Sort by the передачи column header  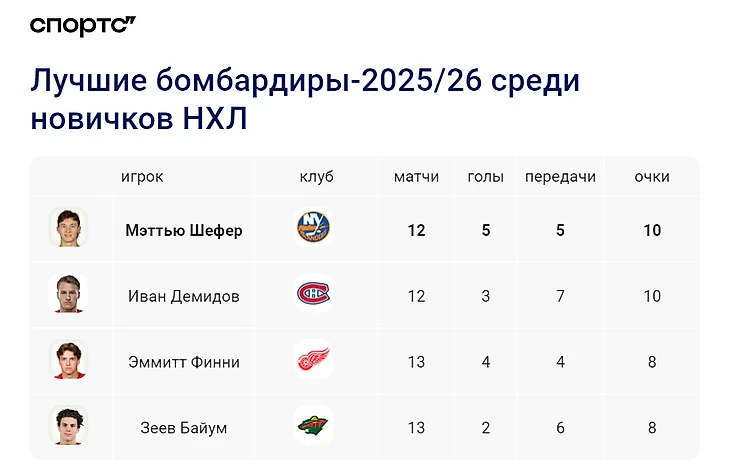tap(561, 177)
